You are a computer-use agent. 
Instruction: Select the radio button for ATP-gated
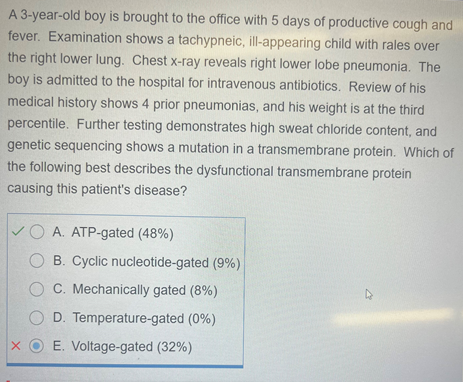37,232
